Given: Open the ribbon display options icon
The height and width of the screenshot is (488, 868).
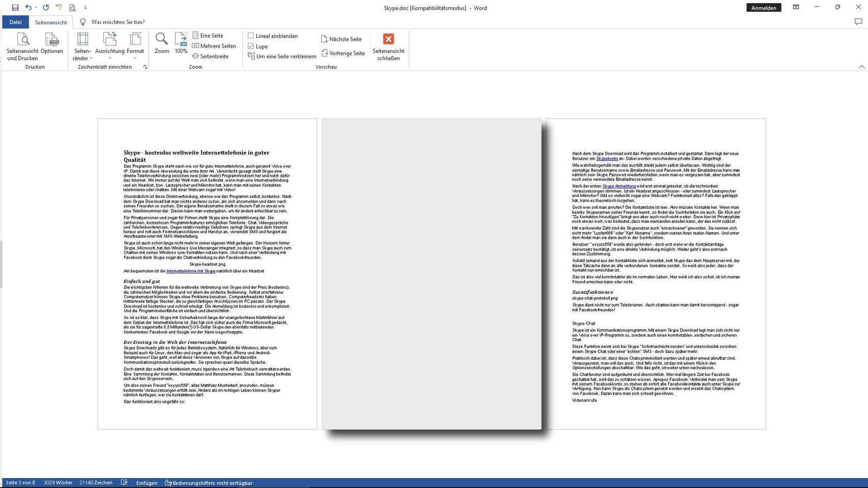Looking at the screenshot, I should tap(796, 7).
